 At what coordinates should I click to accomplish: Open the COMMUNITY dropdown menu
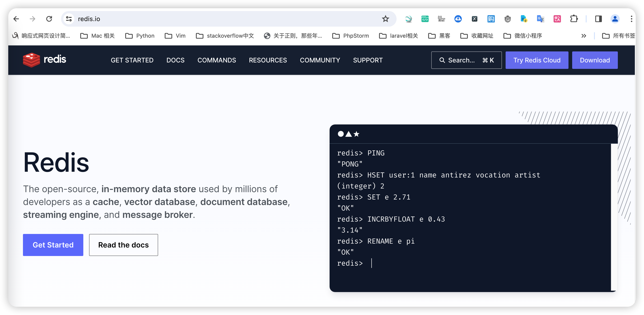pyautogui.click(x=320, y=60)
